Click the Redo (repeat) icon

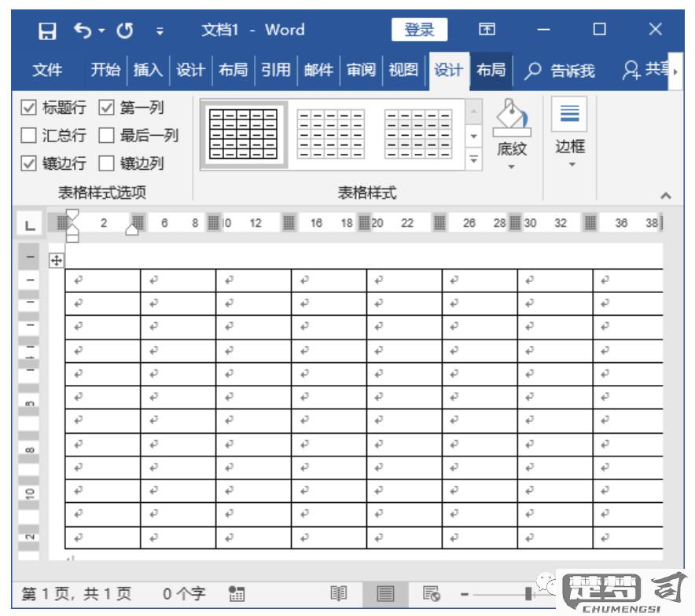tap(124, 31)
